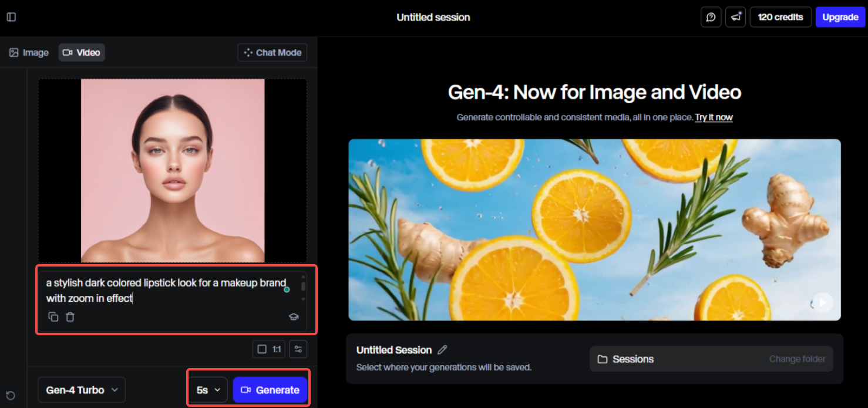868x408 pixels.
Task: Toggle Chat Mode on
Action: [x=272, y=52]
